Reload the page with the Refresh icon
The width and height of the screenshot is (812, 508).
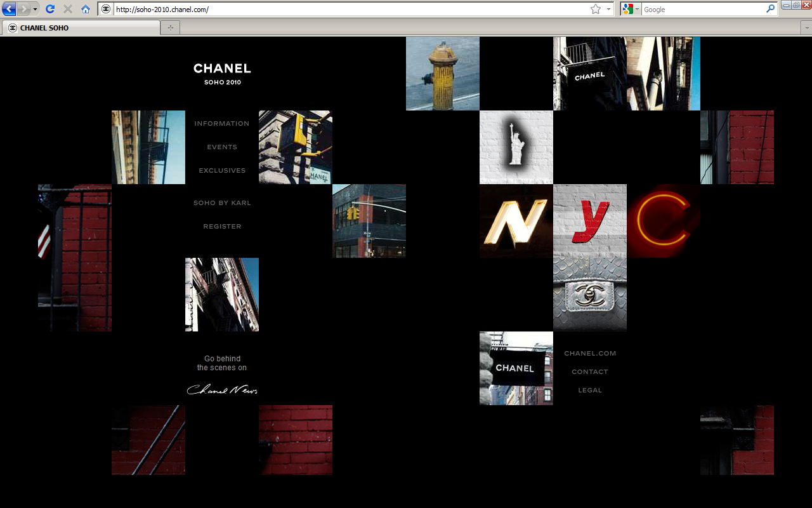click(x=50, y=9)
